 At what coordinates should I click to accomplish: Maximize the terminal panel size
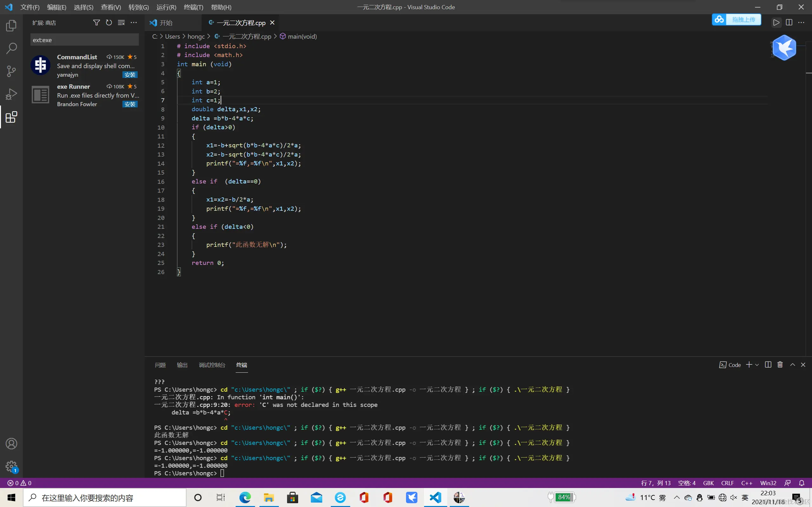pos(793,364)
